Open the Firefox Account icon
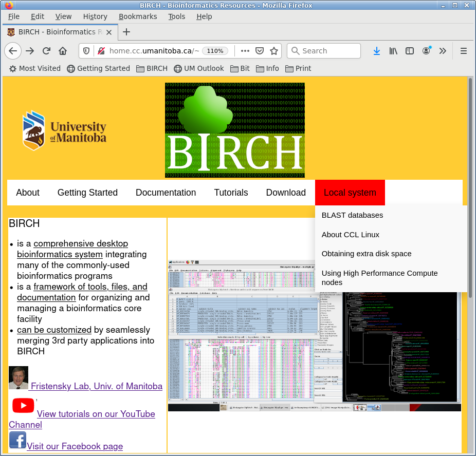 [x=427, y=51]
